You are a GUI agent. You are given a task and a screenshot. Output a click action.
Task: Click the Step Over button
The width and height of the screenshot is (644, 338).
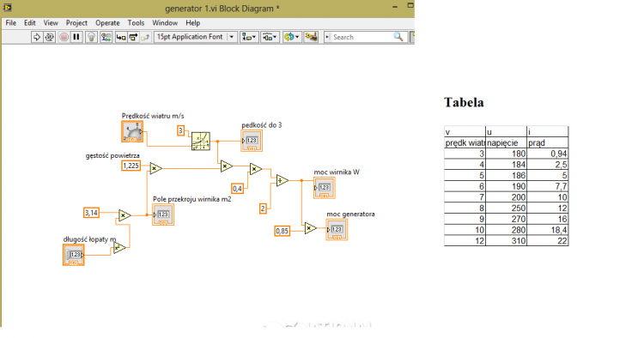pos(133,37)
